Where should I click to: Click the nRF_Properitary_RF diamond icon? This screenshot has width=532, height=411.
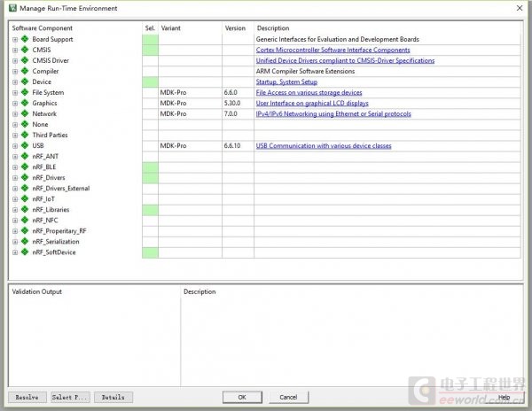[25, 230]
